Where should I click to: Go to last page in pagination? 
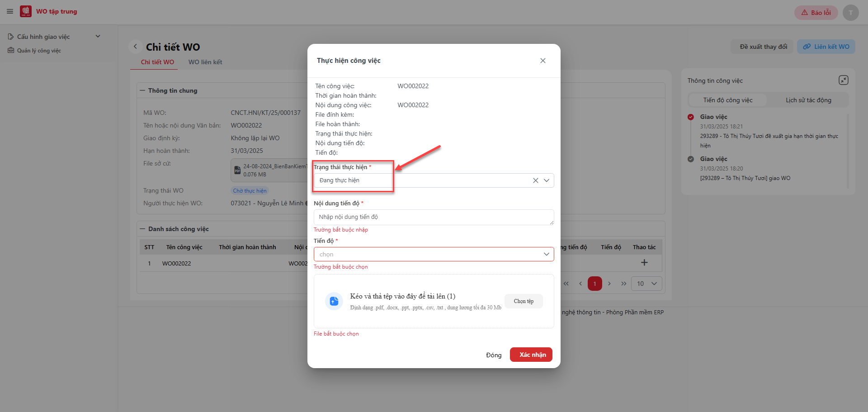(624, 284)
